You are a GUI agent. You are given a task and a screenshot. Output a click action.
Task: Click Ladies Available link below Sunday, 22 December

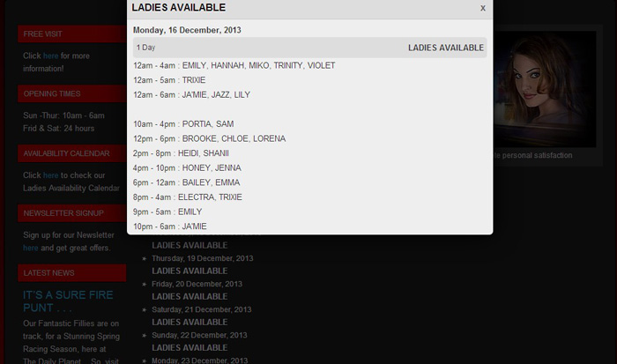tap(190, 348)
